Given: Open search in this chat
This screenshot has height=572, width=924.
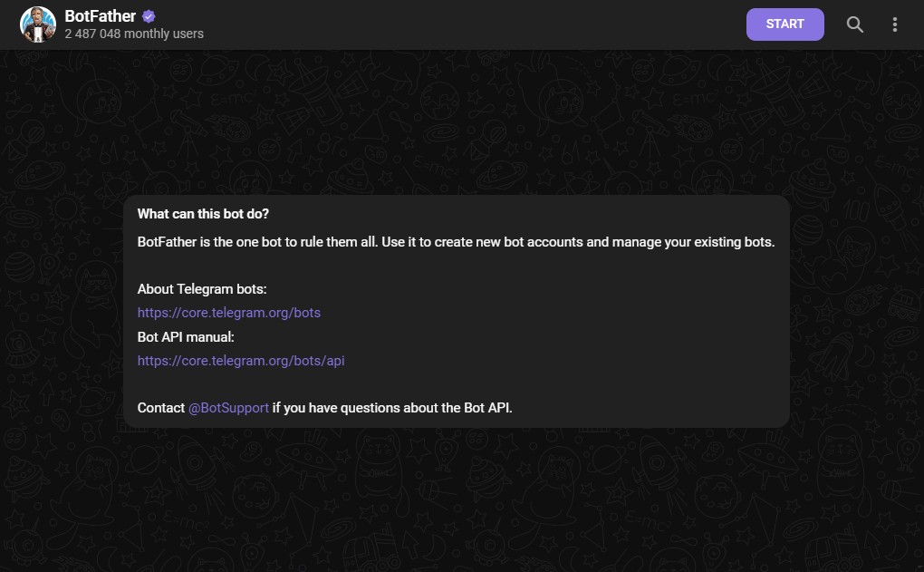Looking at the screenshot, I should coord(854,24).
